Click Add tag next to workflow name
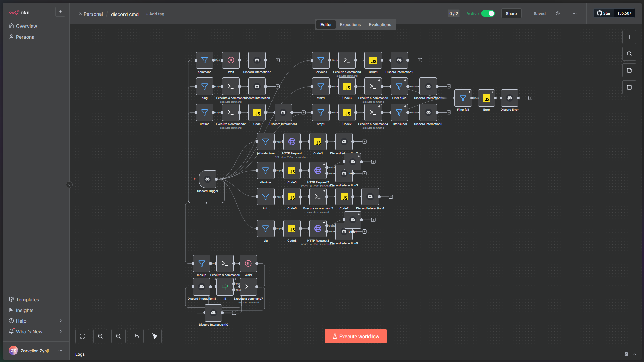The image size is (644, 362). pos(155,14)
